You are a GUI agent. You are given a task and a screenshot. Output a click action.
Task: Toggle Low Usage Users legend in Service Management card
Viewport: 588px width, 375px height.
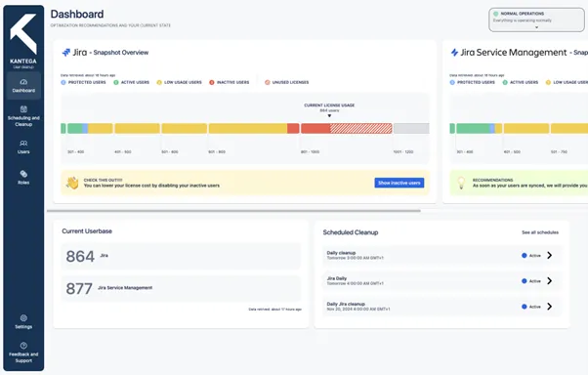click(567, 82)
